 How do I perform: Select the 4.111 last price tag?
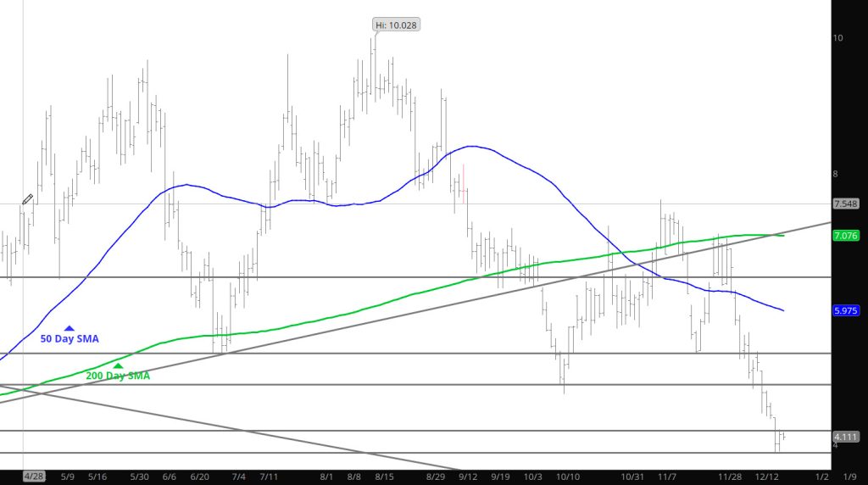point(846,437)
